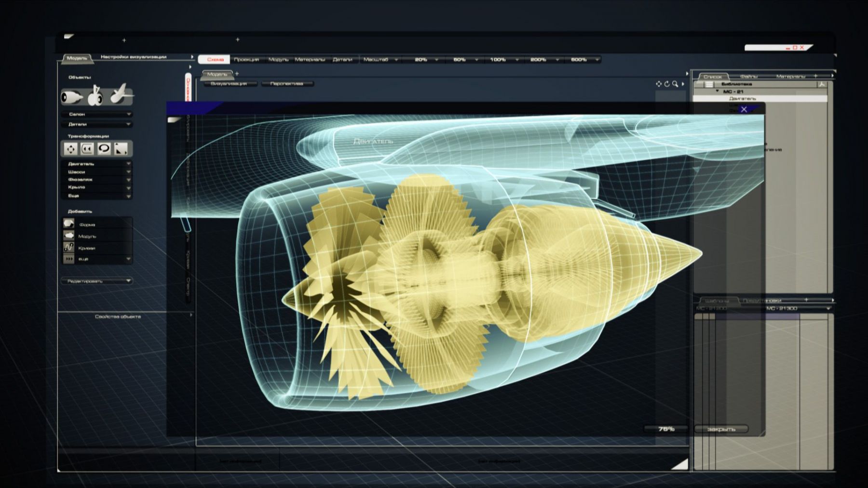This screenshot has height=488, width=868.
Task: Expand the Двигатель dropdown in left panel
Action: tap(97, 164)
